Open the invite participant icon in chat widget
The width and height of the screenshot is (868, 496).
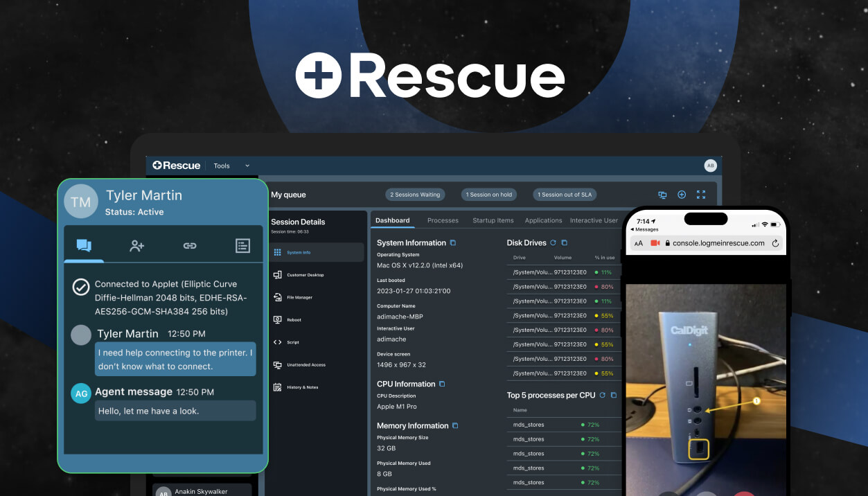tap(136, 245)
